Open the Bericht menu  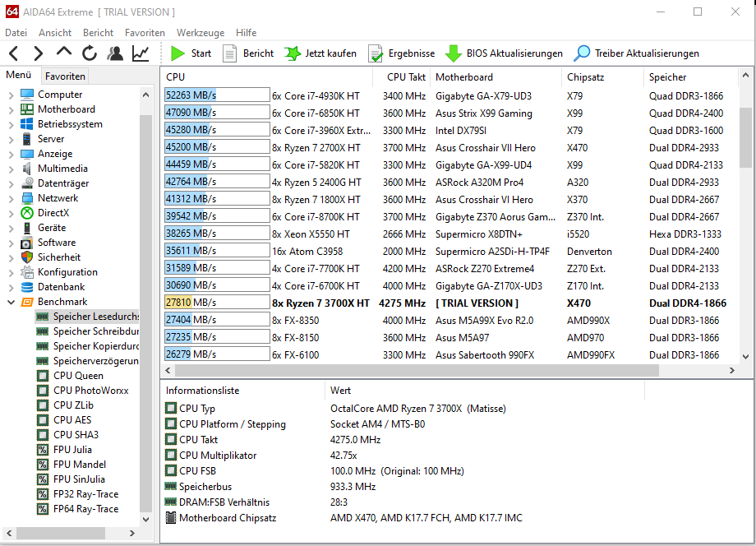tap(98, 33)
